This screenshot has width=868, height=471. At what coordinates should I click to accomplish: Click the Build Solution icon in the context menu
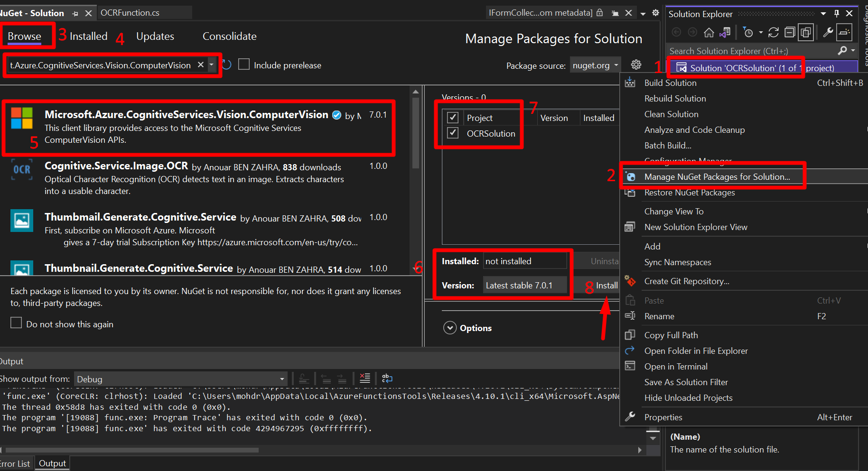click(630, 82)
